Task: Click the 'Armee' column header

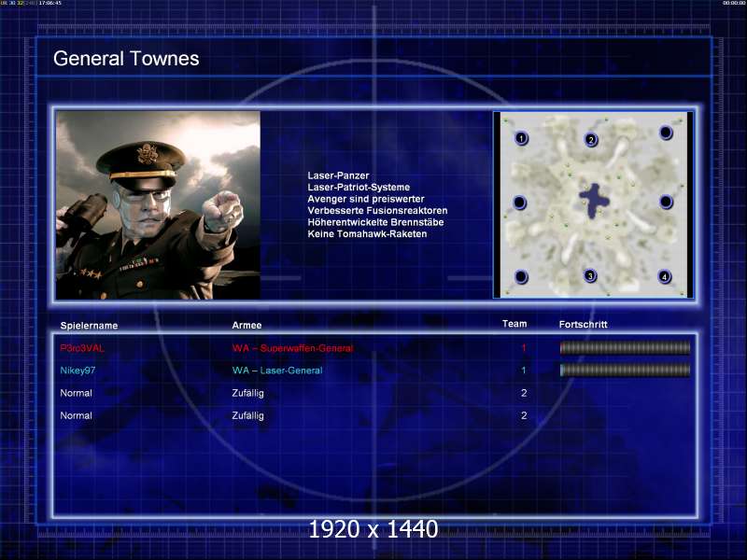Action: (x=247, y=325)
